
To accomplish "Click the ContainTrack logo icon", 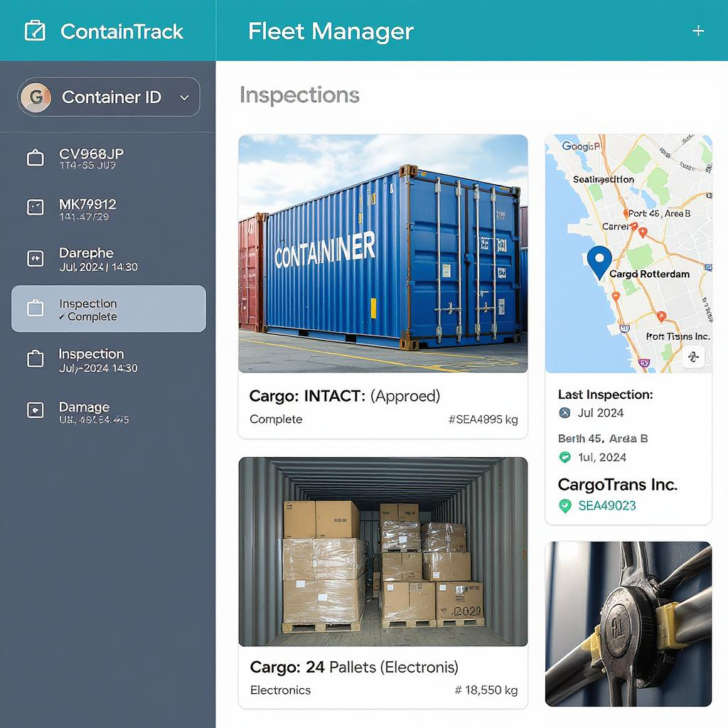I will click(35, 31).
